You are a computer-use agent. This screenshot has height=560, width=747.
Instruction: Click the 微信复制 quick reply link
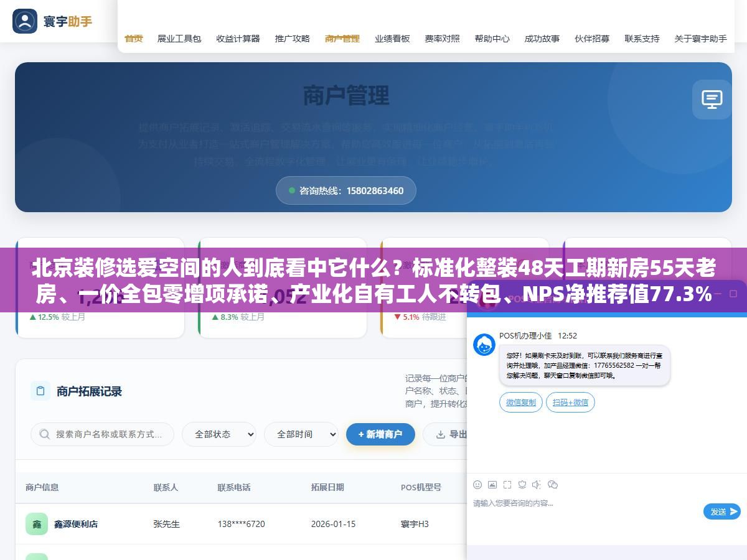[x=521, y=403]
